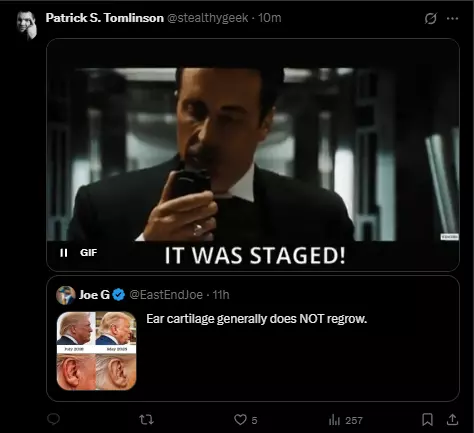Visit the @stealthygeek handle
This screenshot has height=433, width=474.
(207, 18)
